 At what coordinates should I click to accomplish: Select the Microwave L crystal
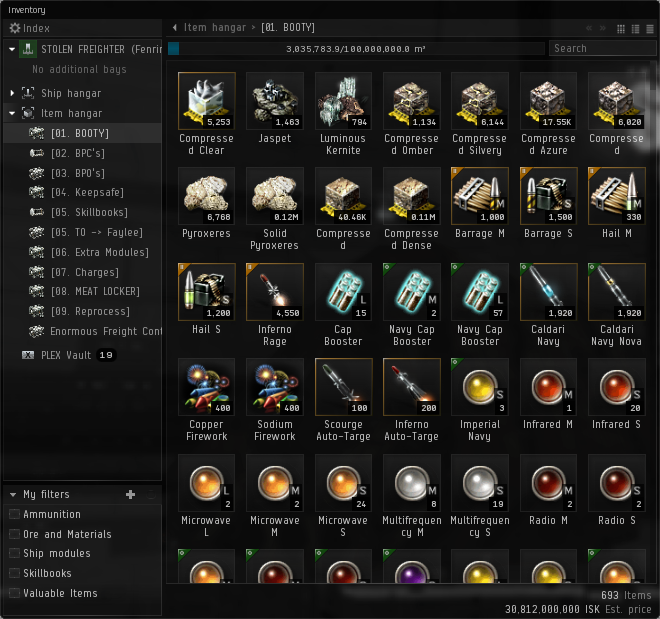coord(206,483)
